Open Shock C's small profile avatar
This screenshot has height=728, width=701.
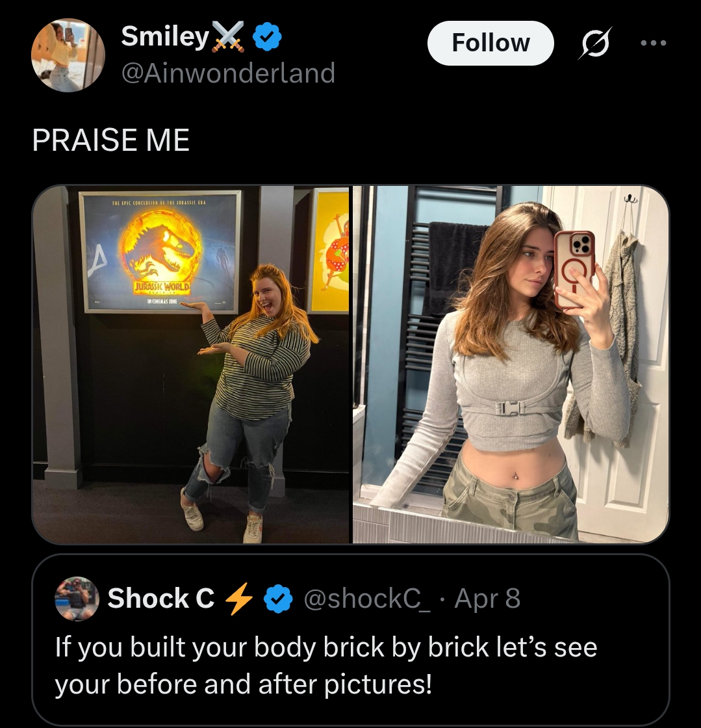[x=77, y=598]
